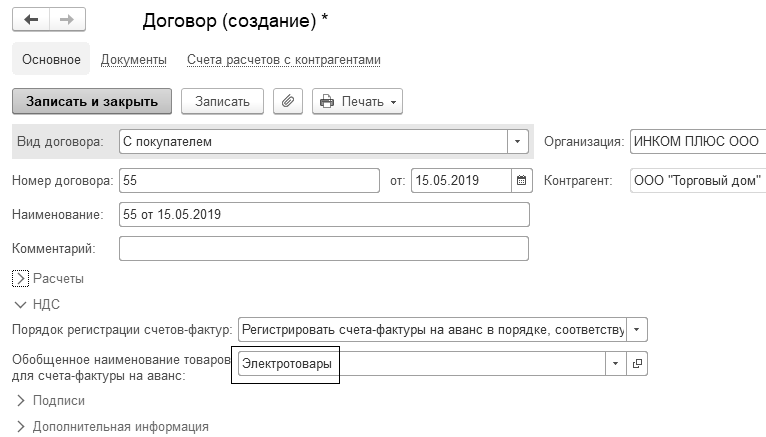Select the Основное tab
Screen dimensions: 766x437
click(51, 60)
